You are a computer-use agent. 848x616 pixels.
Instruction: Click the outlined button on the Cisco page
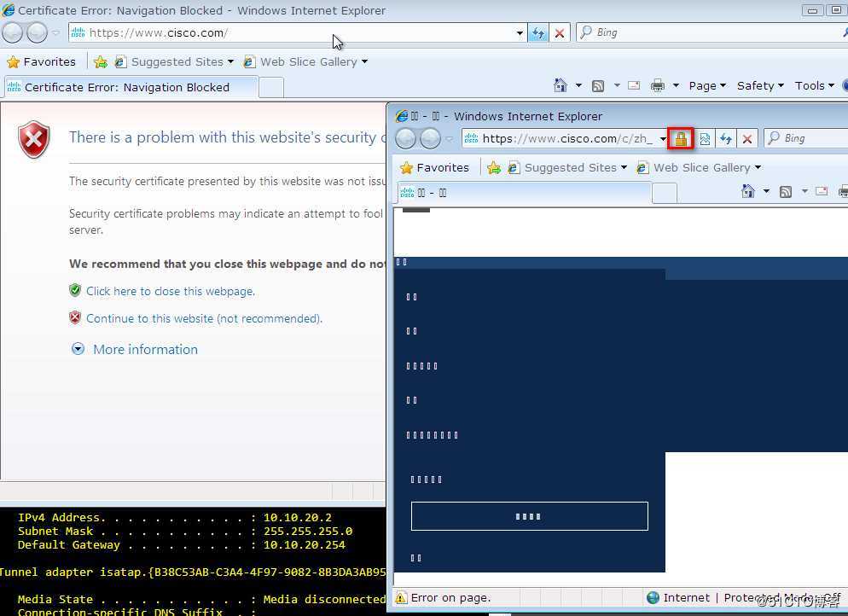tap(530, 516)
